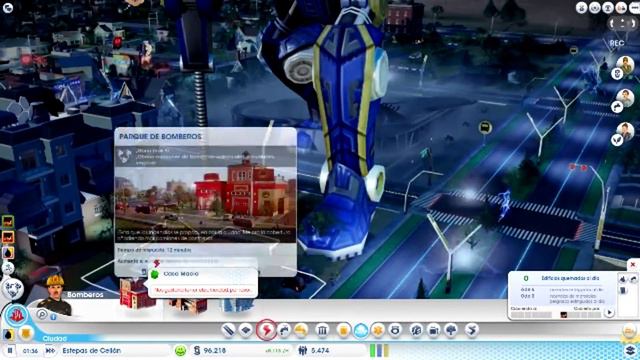Click the flame icon in fire data panel
The width and height of the screenshot is (640, 360).
click(623, 279)
